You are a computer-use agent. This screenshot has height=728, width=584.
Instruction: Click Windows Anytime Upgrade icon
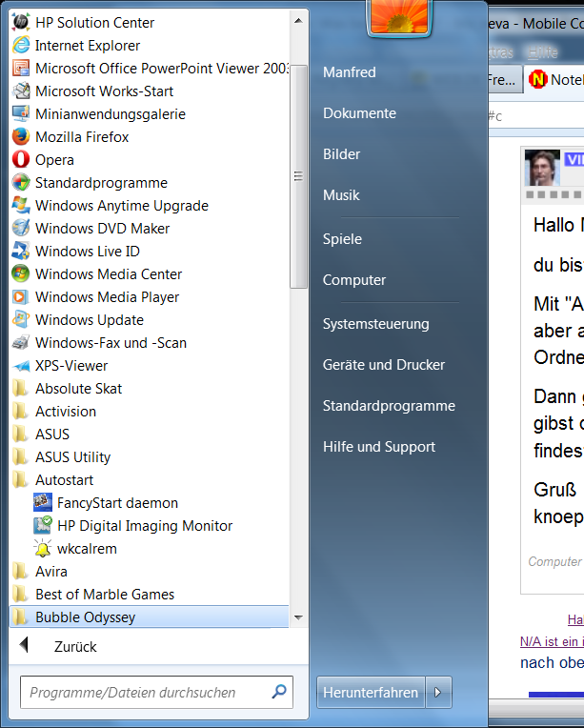[x=21, y=205]
